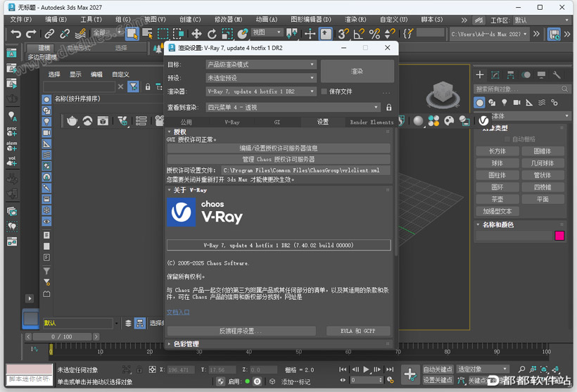Toggle the render view lock icon

[x=388, y=107]
